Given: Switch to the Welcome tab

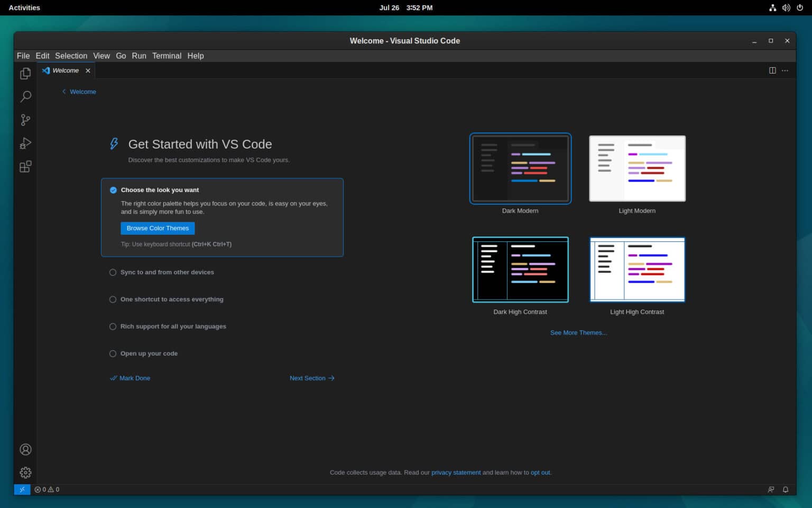Looking at the screenshot, I should pos(66,70).
